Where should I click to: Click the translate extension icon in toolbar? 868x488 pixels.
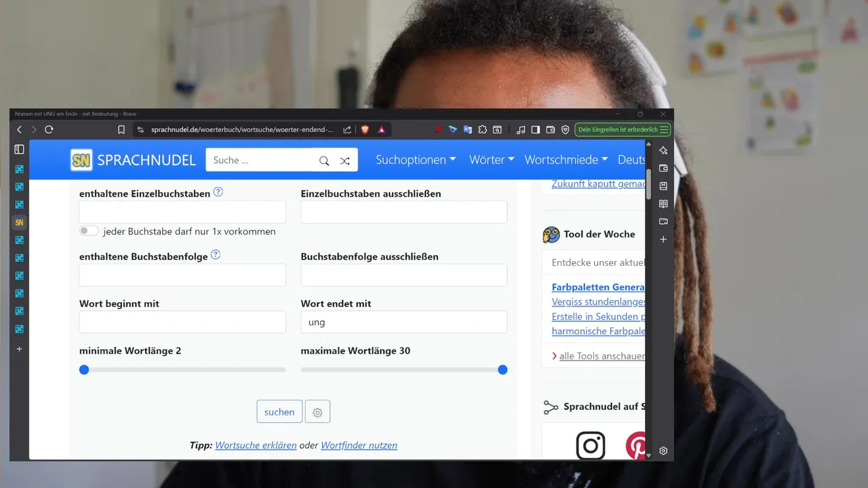(x=468, y=129)
